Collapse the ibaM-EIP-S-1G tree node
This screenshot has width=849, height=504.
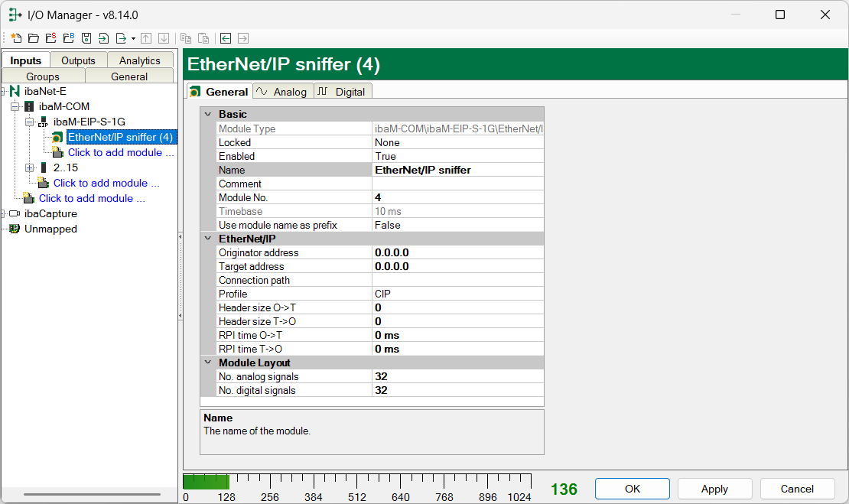click(30, 122)
